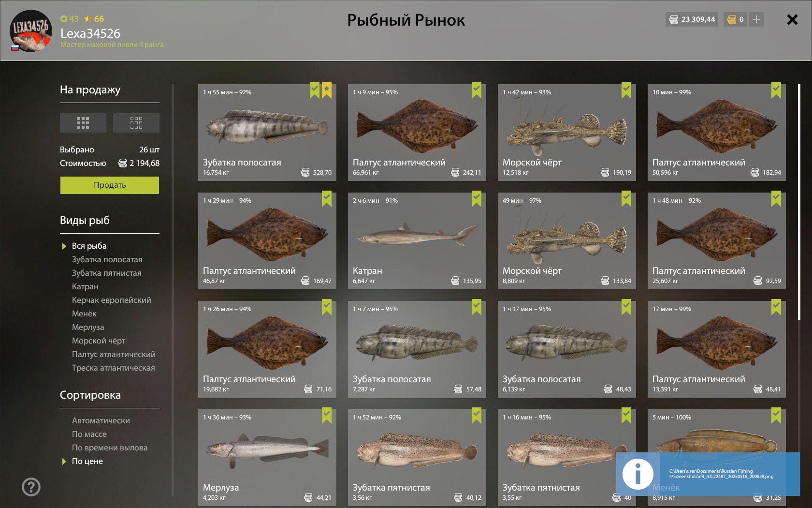The width and height of the screenshot is (812, 508).
Task: Click the Продать button
Action: (x=110, y=185)
